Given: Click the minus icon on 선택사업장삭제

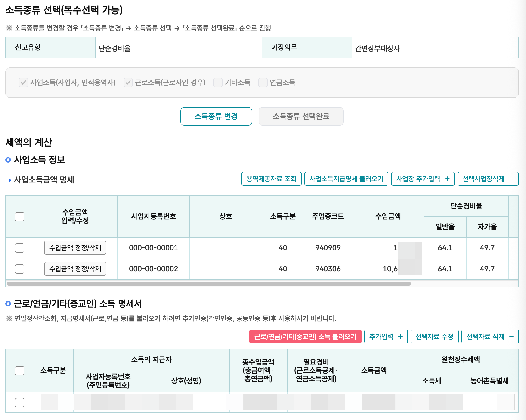Looking at the screenshot, I should coord(511,179).
